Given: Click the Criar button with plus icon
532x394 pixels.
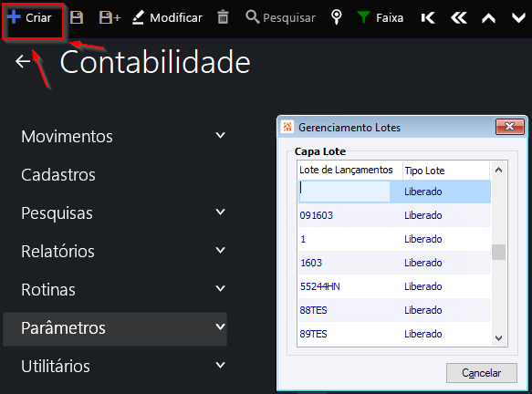Looking at the screenshot, I should (30, 17).
